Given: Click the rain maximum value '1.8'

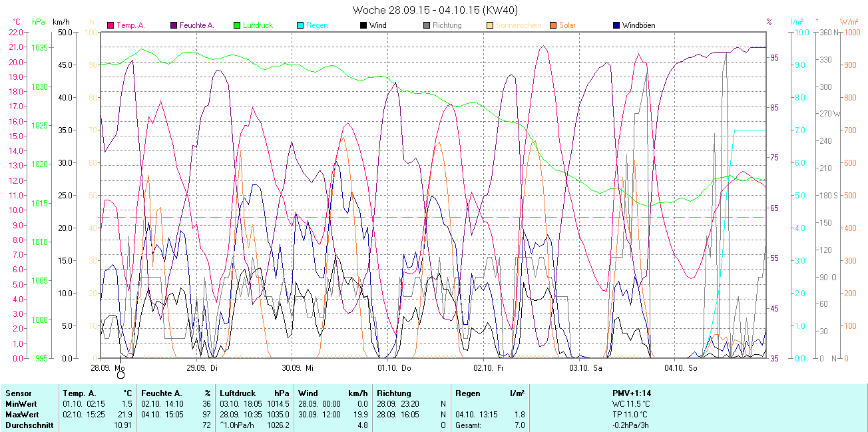Looking at the screenshot, I should pyautogui.click(x=519, y=415).
